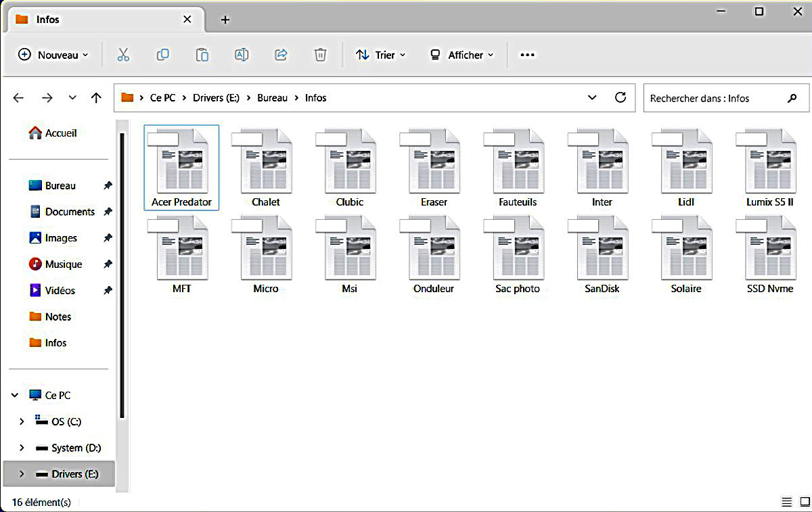Open a new tab with plus button
This screenshot has width=812, height=512.
click(225, 20)
